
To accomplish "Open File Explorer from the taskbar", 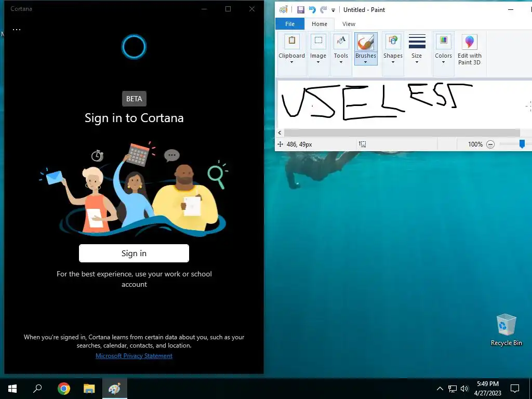I will click(89, 389).
